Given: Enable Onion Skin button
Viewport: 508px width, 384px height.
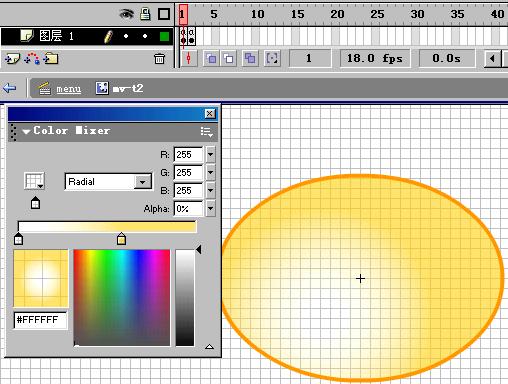Looking at the screenshot, I should click(211, 59).
